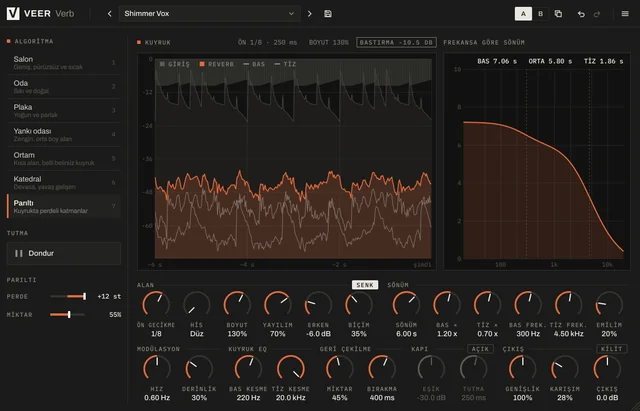The width and height of the screenshot is (640, 411).
Task: Copy A state to B icon
Action: [558, 13]
